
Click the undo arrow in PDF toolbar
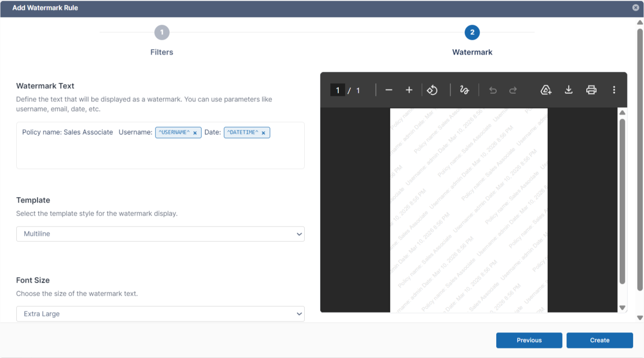pos(493,90)
